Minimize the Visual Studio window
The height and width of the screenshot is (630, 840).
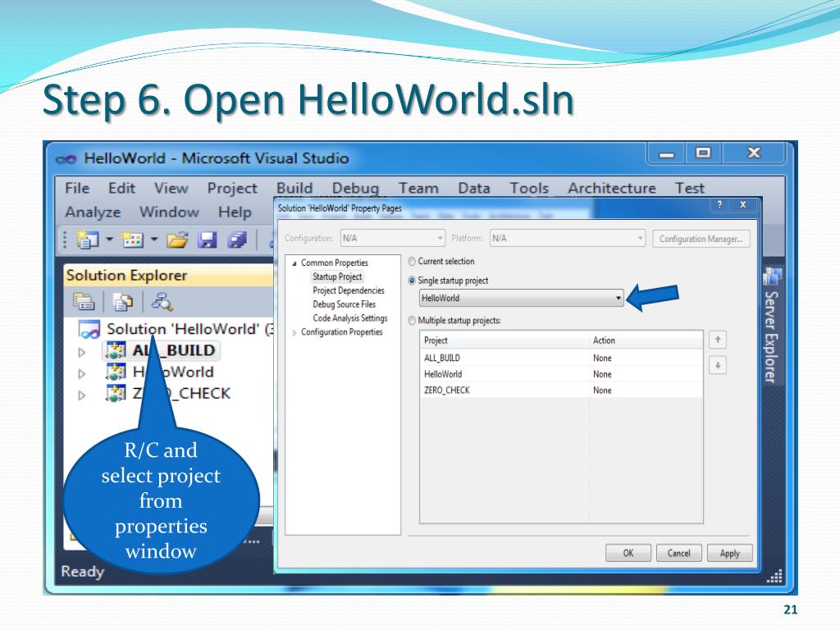click(666, 153)
